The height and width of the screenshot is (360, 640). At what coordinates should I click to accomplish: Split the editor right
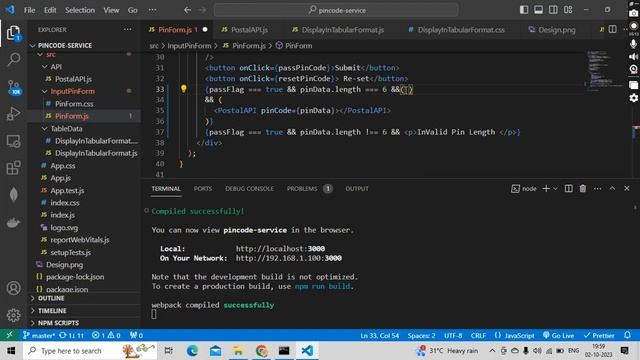613,29
